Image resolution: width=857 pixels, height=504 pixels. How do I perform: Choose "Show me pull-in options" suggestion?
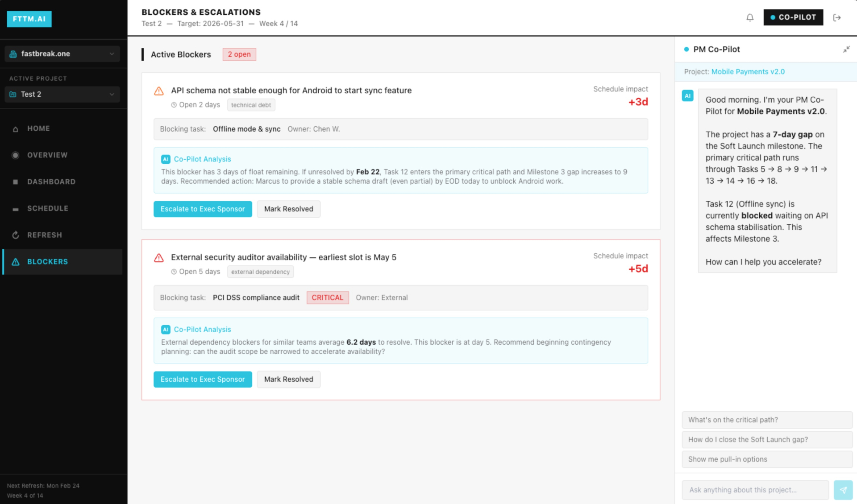[x=767, y=459]
